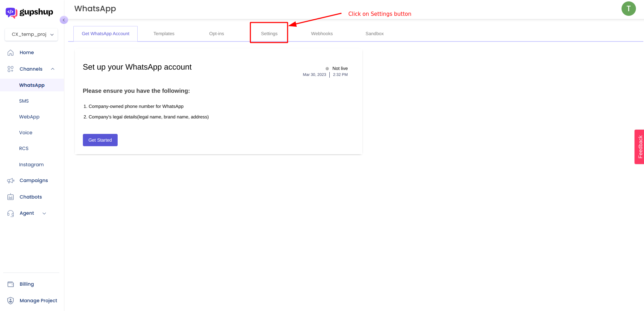Switch to the Sandbox tab
Viewport: 644px width, 311px height.
pyautogui.click(x=375, y=34)
